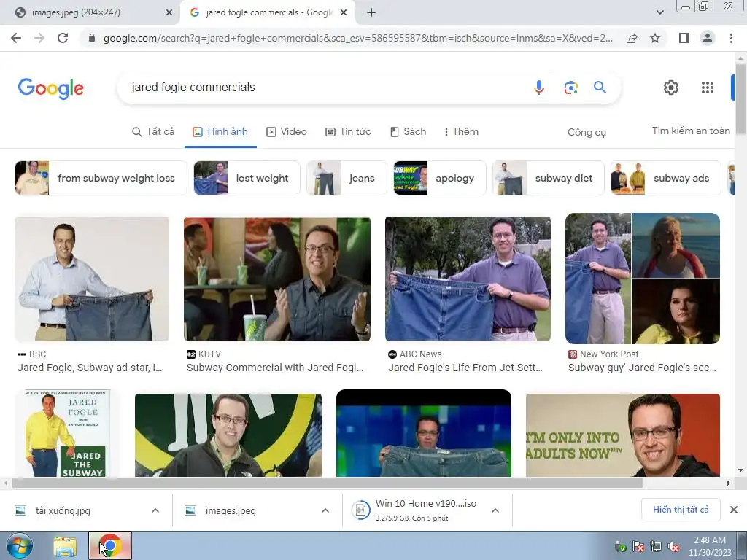The height and width of the screenshot is (560, 747).
Task: Close the jared fogle commercials tab
Action: click(x=344, y=13)
